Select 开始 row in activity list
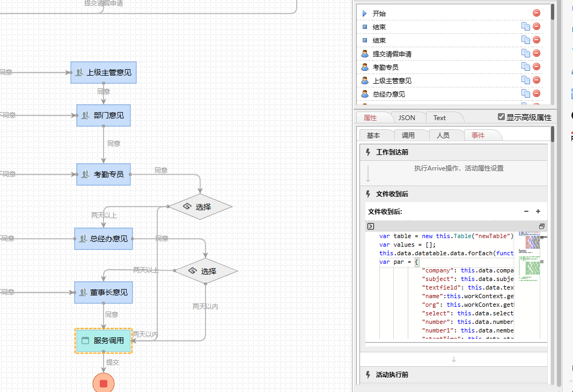This screenshot has width=573, height=392. pyautogui.click(x=450, y=13)
